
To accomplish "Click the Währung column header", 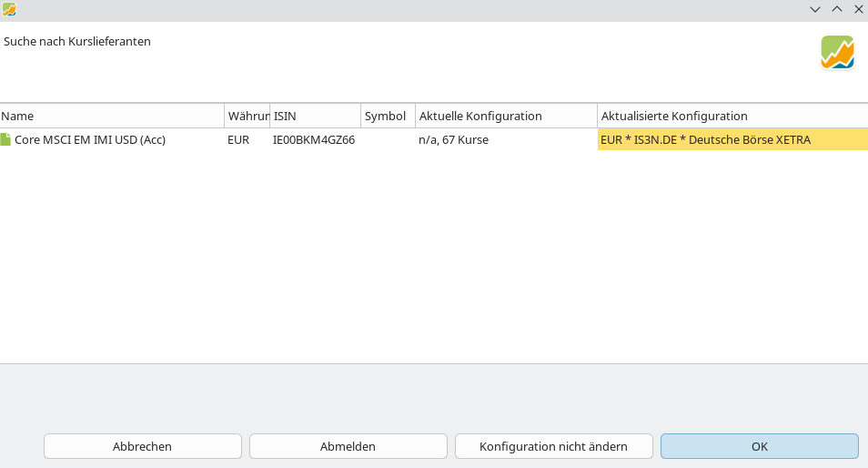I will coord(247,116).
